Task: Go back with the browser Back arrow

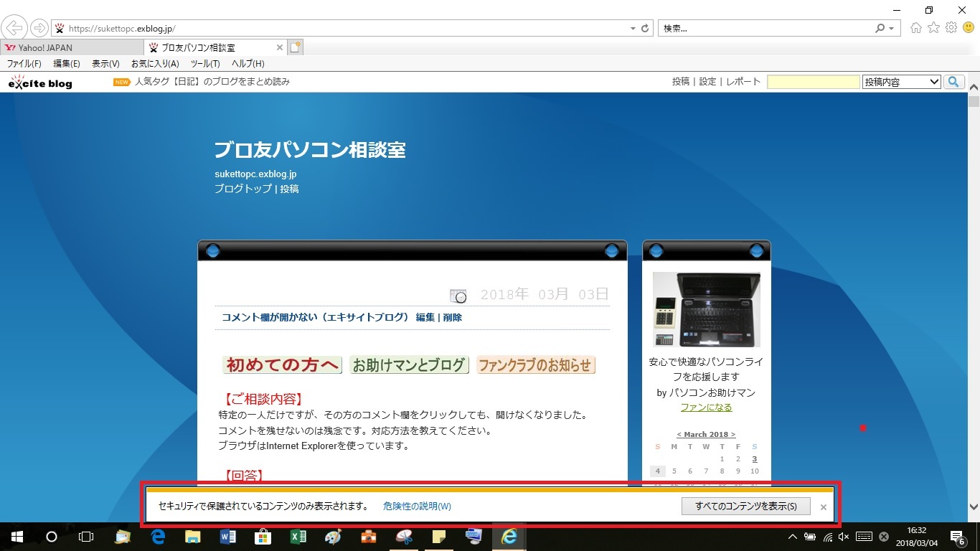Action: (14, 28)
